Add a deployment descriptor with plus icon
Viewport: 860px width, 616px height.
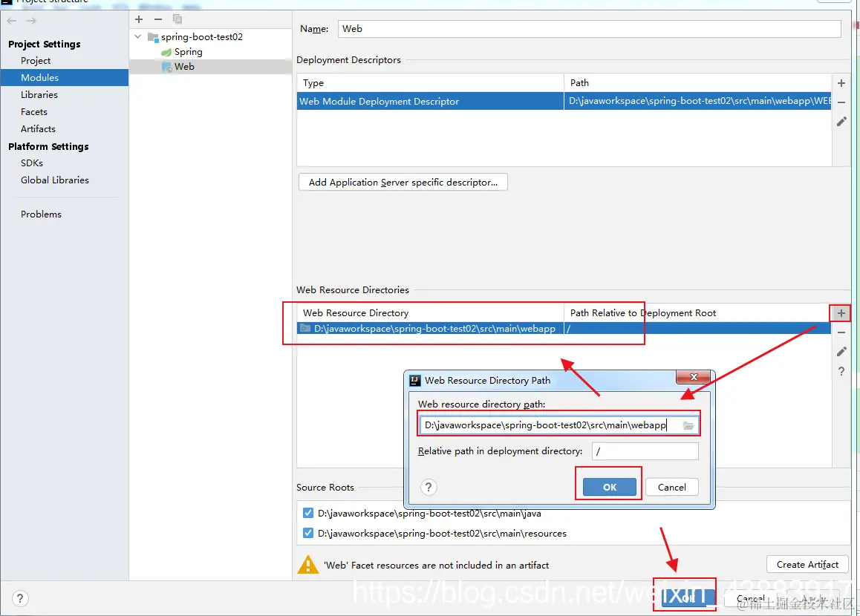841,83
